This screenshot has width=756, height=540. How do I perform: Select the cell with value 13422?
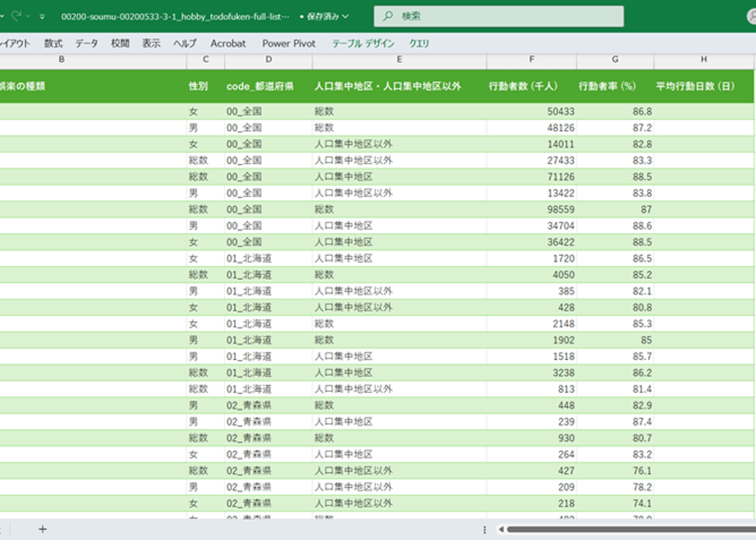click(531, 193)
